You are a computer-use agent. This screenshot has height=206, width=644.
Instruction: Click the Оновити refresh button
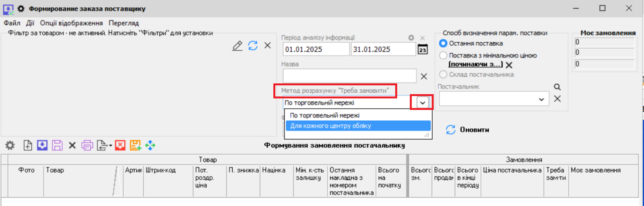(468, 130)
